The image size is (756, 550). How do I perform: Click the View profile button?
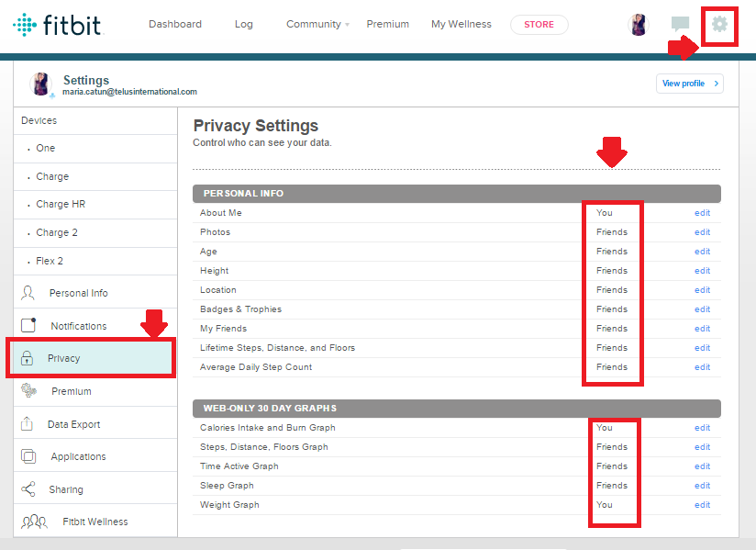pyautogui.click(x=689, y=84)
